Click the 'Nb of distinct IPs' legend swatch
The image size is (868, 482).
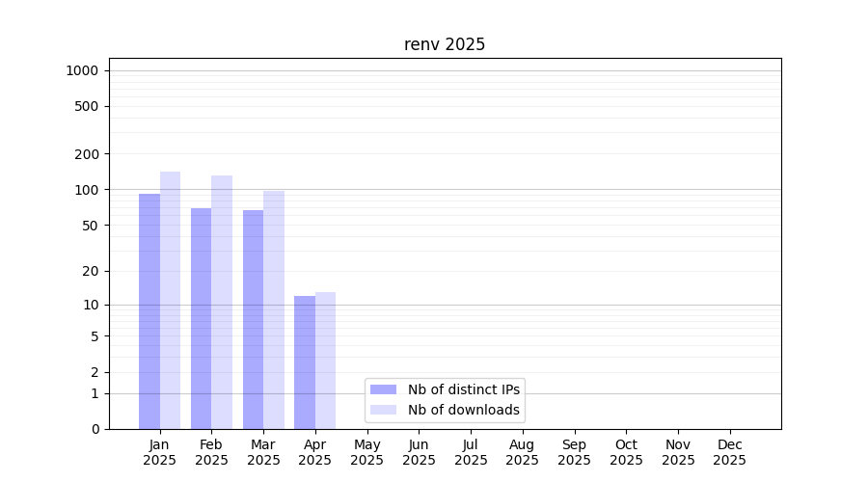click(x=383, y=389)
